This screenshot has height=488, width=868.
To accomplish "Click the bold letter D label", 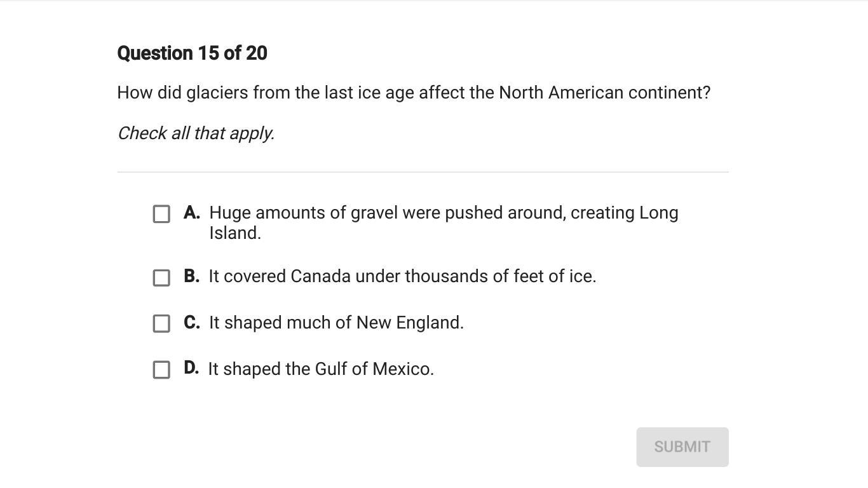I will click(x=191, y=369).
